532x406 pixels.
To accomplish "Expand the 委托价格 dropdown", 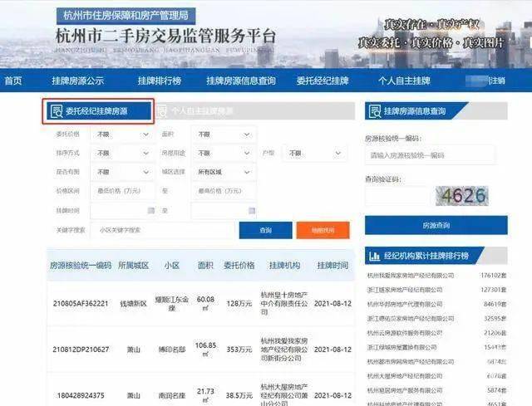I will (x=122, y=135).
